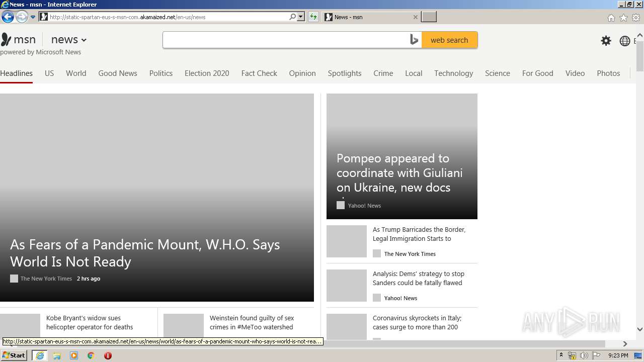
Task: Open a new blank tab
Action: (x=429, y=17)
